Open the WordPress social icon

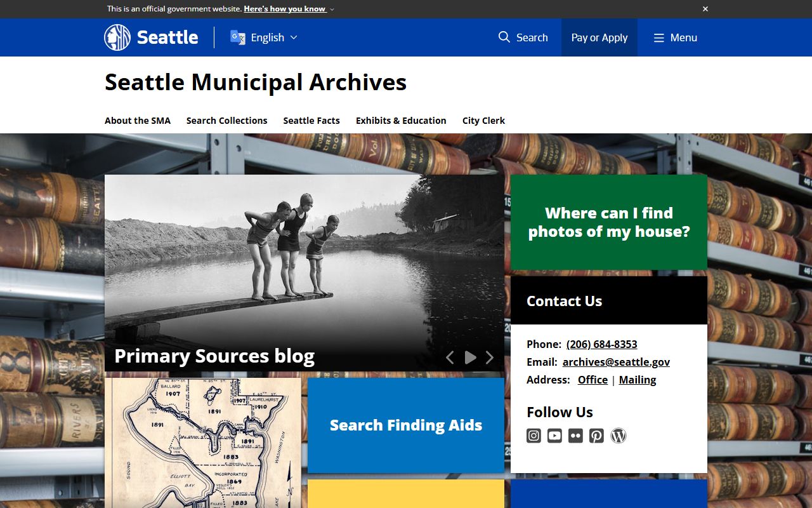619,436
